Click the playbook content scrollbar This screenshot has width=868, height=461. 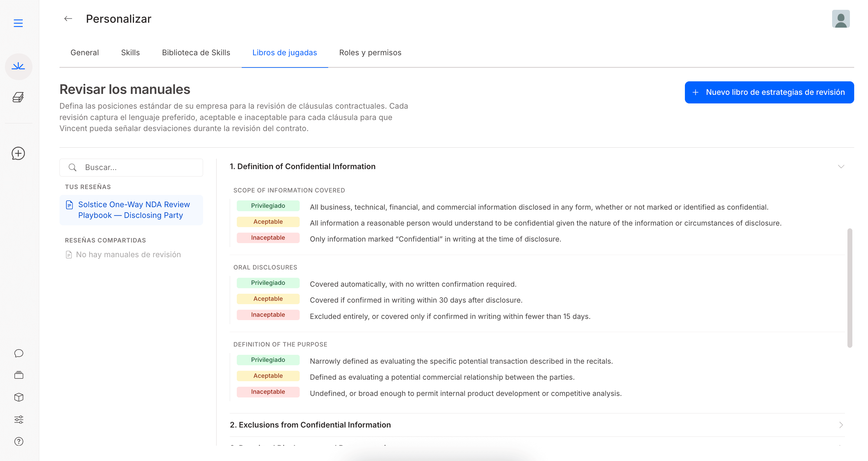[x=850, y=288]
